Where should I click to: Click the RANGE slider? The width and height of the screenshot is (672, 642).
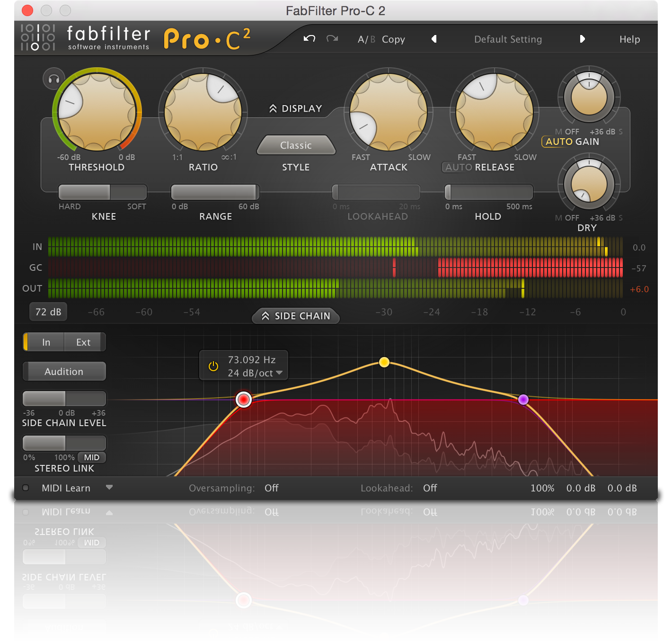215,192
